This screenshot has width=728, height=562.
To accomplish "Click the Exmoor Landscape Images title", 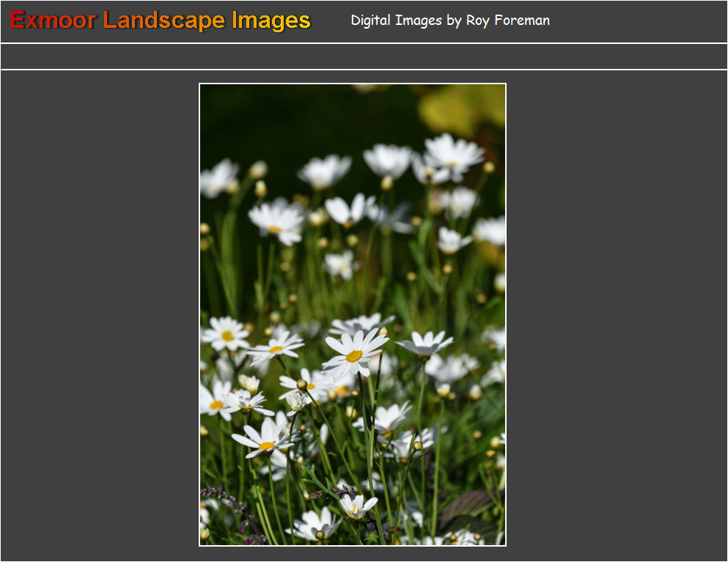I will [x=161, y=21].
